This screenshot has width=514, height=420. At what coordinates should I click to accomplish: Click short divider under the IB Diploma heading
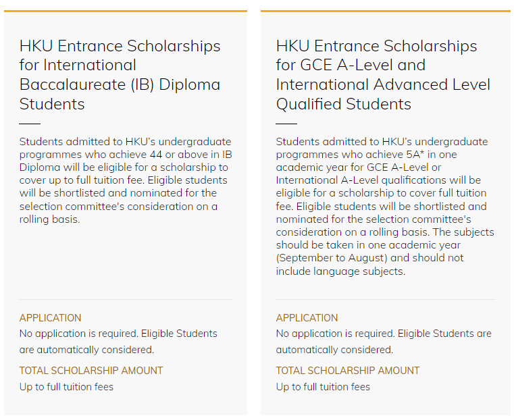point(30,124)
